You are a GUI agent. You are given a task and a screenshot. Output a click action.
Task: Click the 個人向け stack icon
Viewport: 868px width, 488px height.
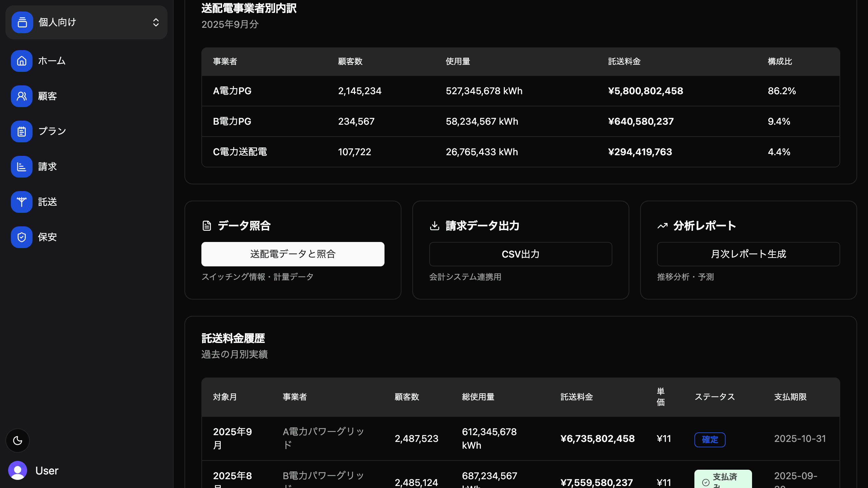pos(22,22)
